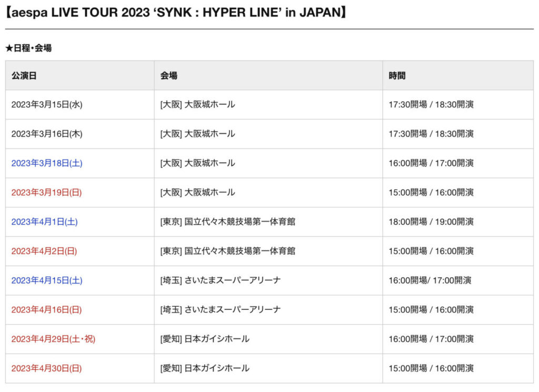Select the aespa LIVE TOUR 2023 title
This screenshot has width=539, height=392.
pos(176,13)
